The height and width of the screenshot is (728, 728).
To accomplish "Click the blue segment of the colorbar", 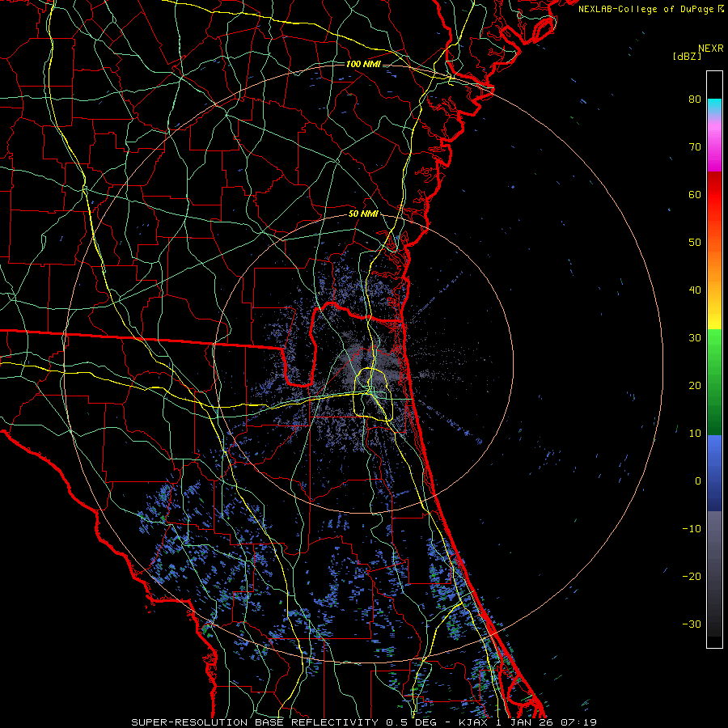I will point(714,473).
